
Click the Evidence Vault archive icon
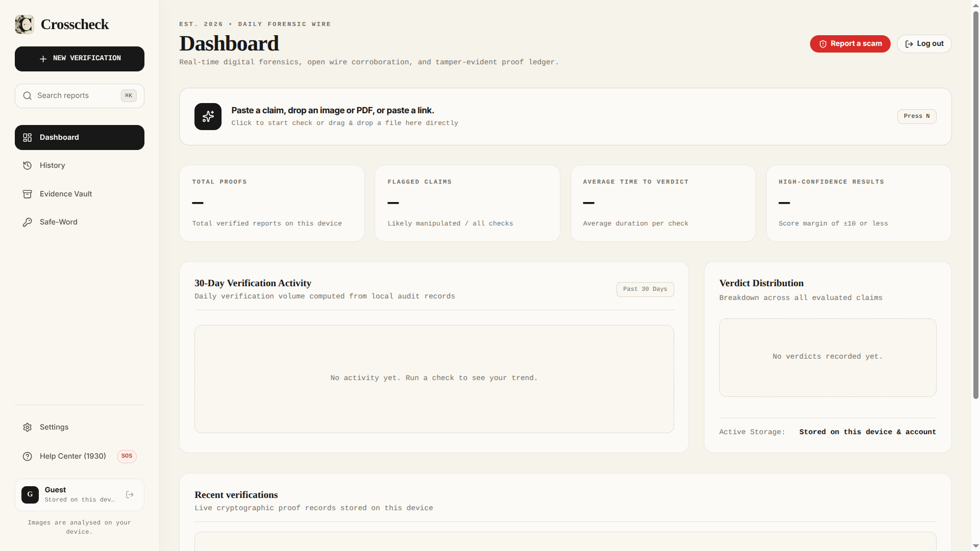[x=28, y=194]
